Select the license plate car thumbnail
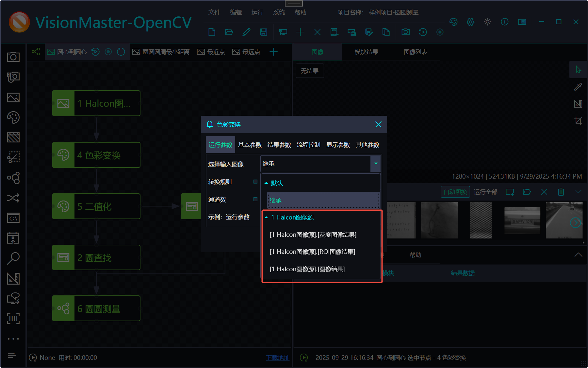588x368 pixels. [522, 220]
